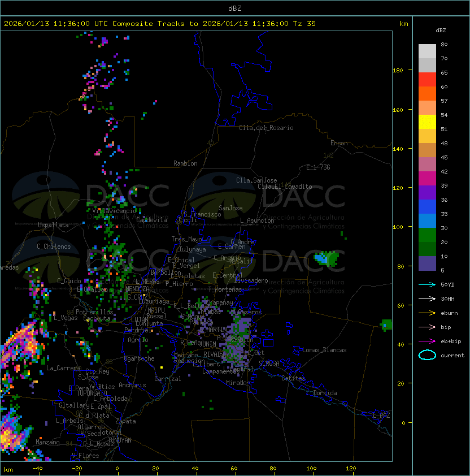Click the 'Potrerillos' map label
The height and width of the screenshot is (476, 470).
94,312
